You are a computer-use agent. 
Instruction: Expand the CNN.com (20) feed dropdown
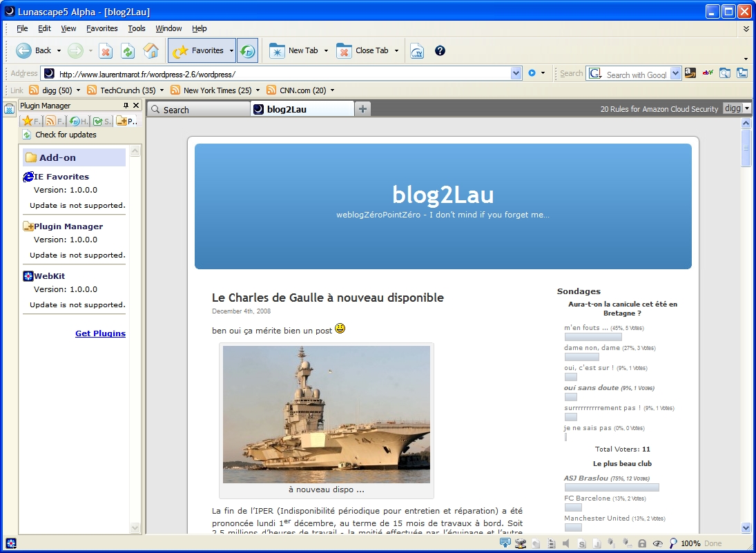[x=332, y=90]
